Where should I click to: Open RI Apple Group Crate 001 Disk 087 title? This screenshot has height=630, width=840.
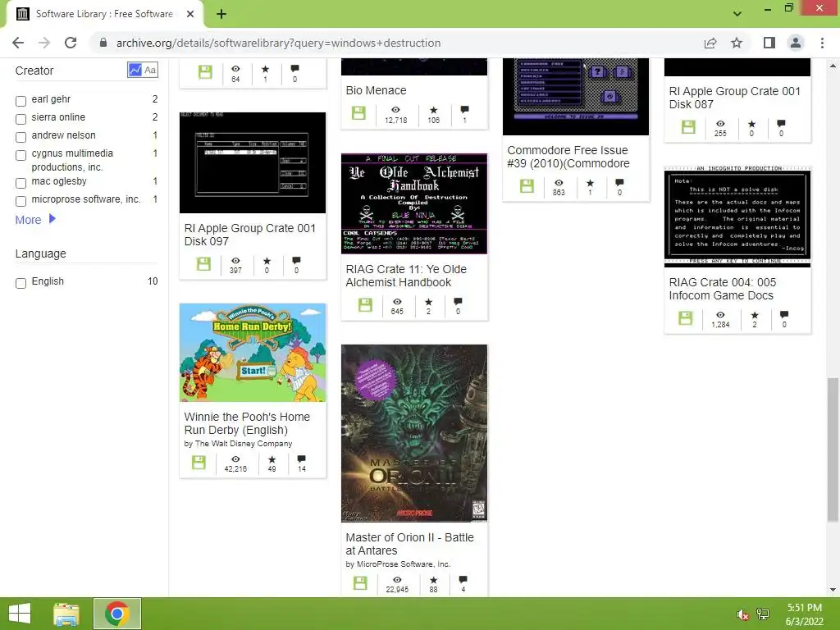[x=734, y=98]
